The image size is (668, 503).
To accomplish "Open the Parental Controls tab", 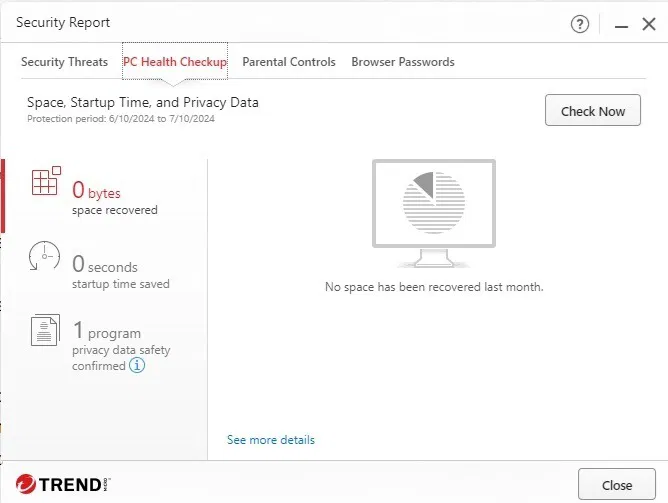I will [289, 62].
